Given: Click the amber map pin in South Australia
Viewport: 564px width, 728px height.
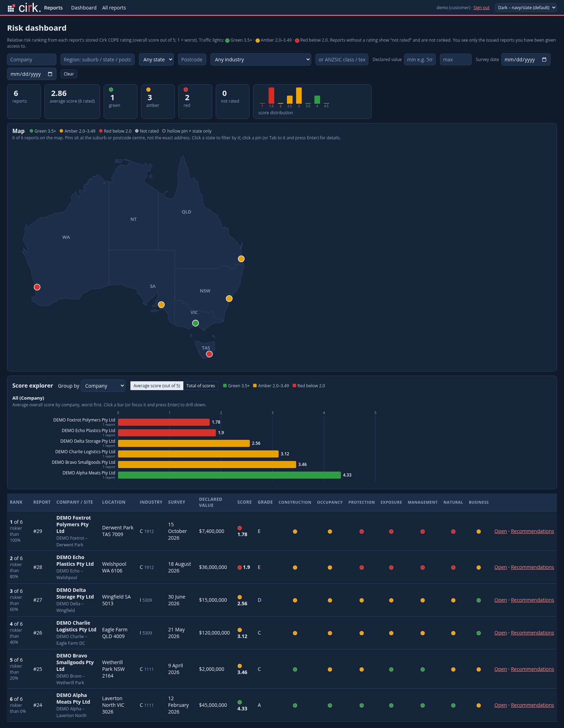Looking at the screenshot, I should tap(161, 305).
